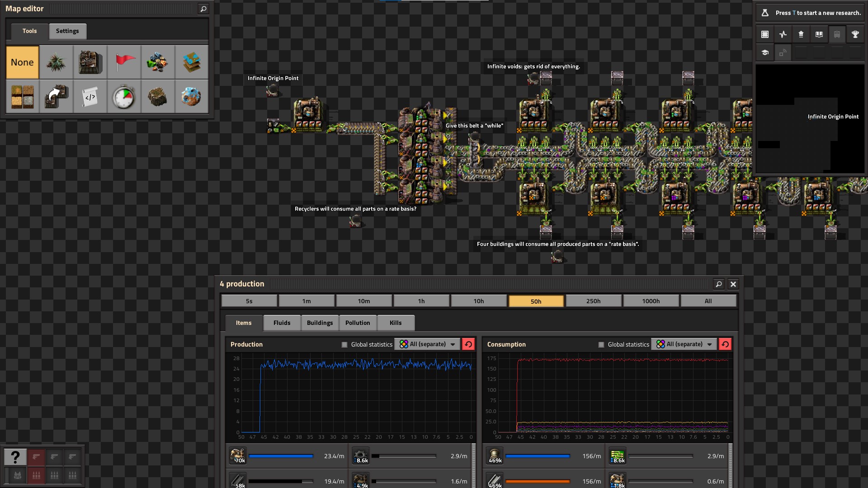The height and width of the screenshot is (488, 868).
Task: Click the Map editor search magnifier
Action: [x=203, y=9]
